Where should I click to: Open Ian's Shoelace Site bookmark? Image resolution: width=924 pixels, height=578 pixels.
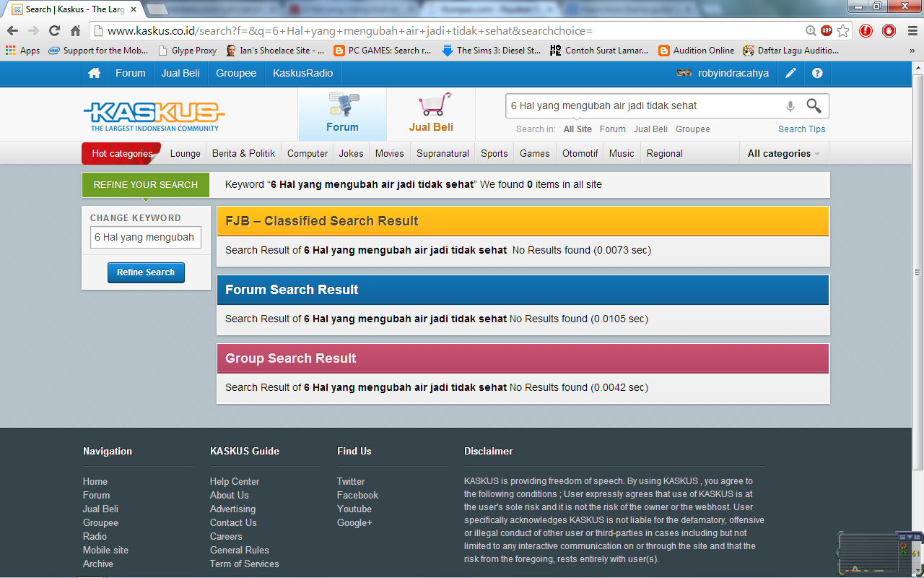[275, 51]
